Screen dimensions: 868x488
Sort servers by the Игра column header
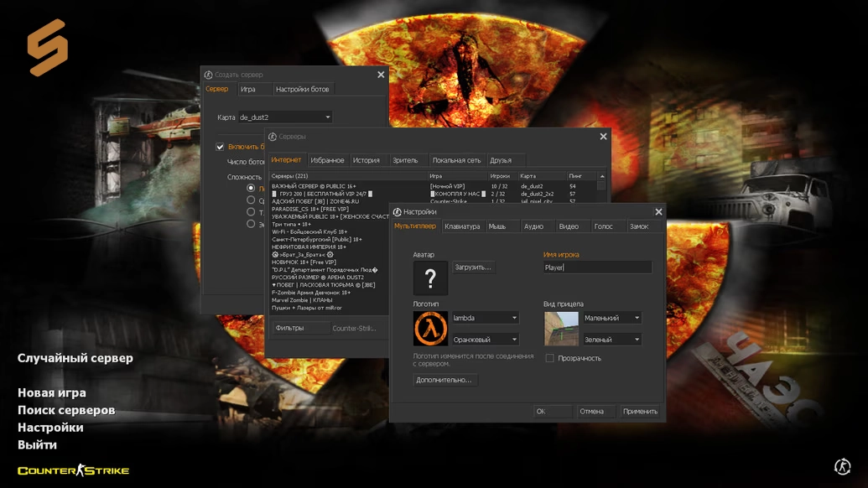tap(458, 176)
